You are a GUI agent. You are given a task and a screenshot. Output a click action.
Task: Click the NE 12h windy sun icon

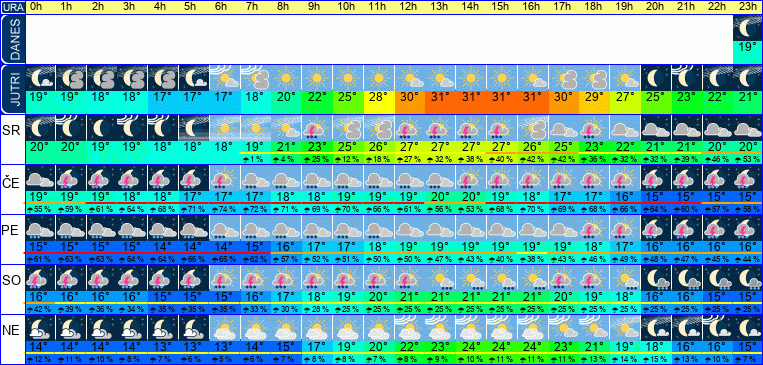point(409,327)
